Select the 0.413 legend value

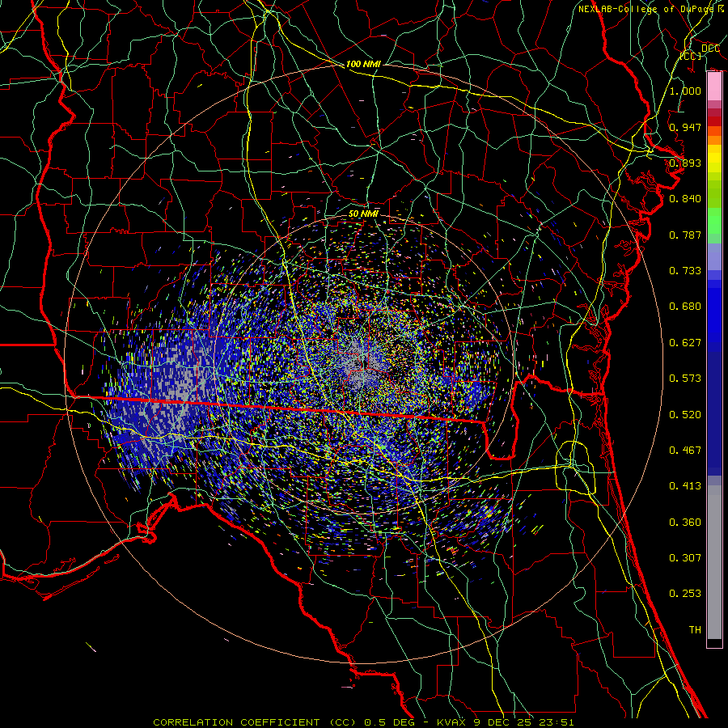pos(685,486)
